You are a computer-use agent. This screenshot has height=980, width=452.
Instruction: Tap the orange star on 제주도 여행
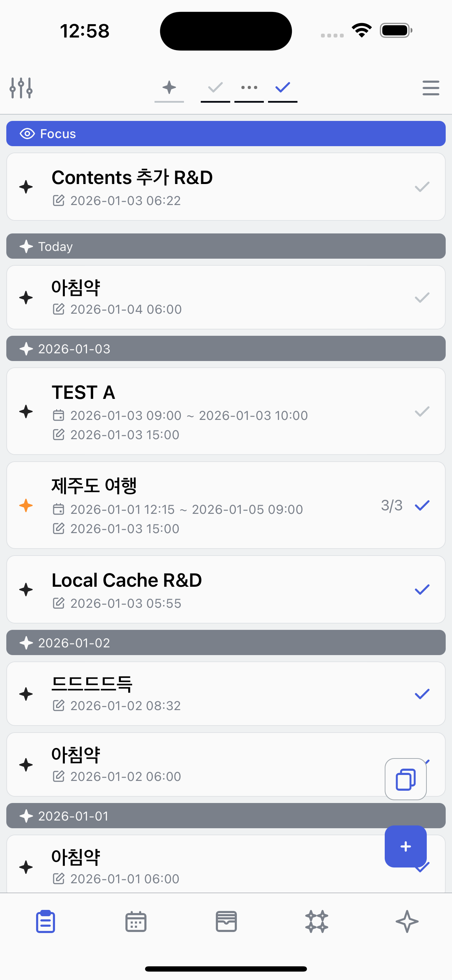pos(26,505)
